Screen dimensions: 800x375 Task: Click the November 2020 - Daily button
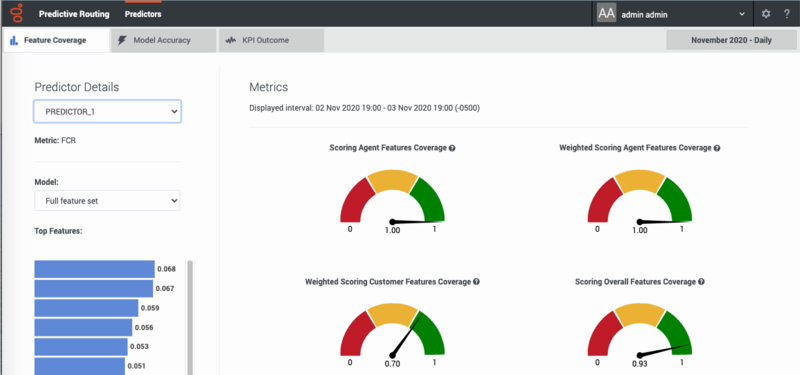[731, 40]
